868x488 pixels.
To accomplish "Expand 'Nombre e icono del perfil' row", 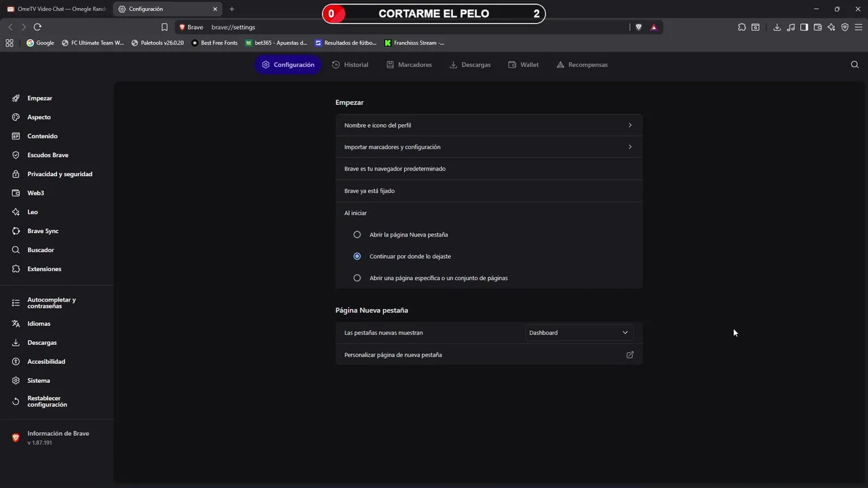I will pos(489,125).
